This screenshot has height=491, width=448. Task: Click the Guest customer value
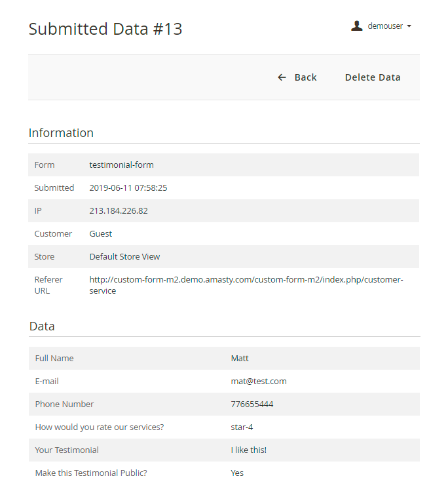point(101,234)
